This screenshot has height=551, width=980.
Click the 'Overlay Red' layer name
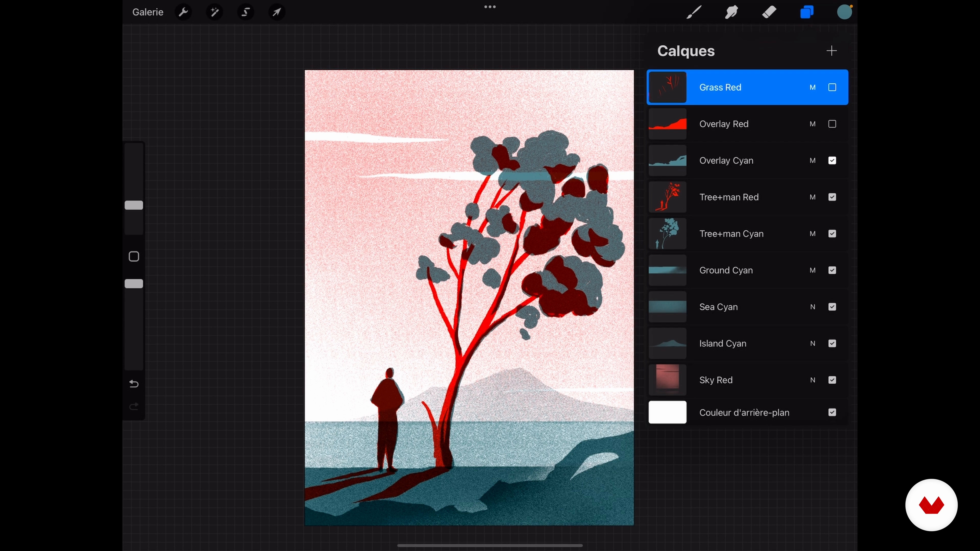click(724, 124)
